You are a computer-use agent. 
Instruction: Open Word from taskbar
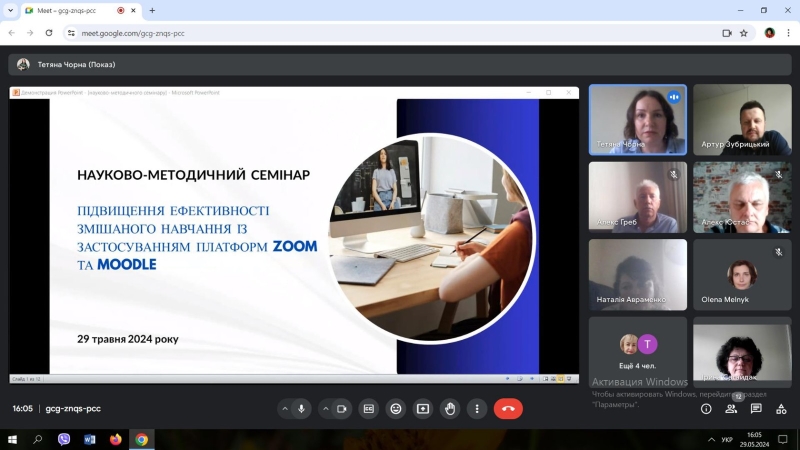click(90, 439)
